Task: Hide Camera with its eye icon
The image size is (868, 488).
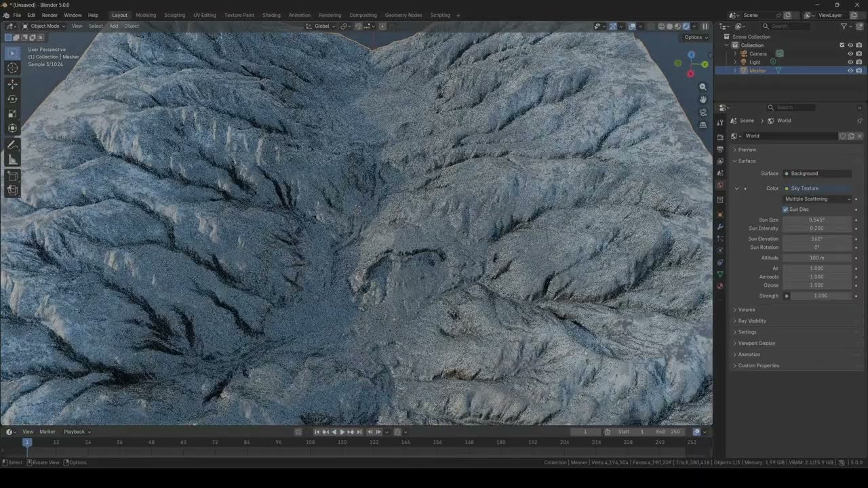Action: pos(850,54)
